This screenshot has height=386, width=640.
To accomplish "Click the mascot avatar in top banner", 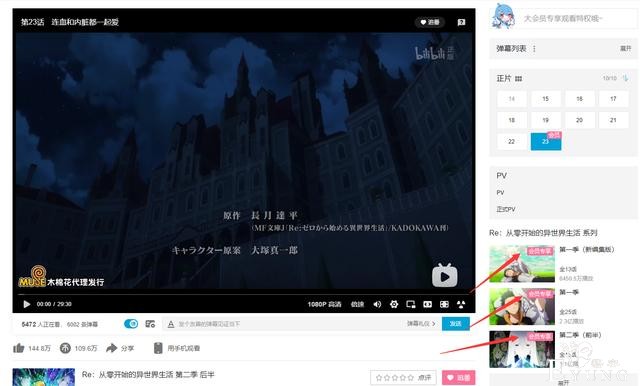I will tap(503, 16).
